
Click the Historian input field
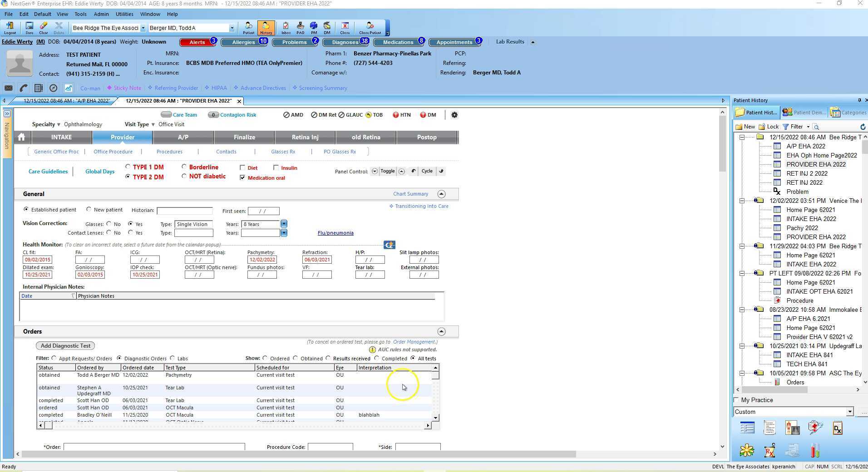coord(184,211)
